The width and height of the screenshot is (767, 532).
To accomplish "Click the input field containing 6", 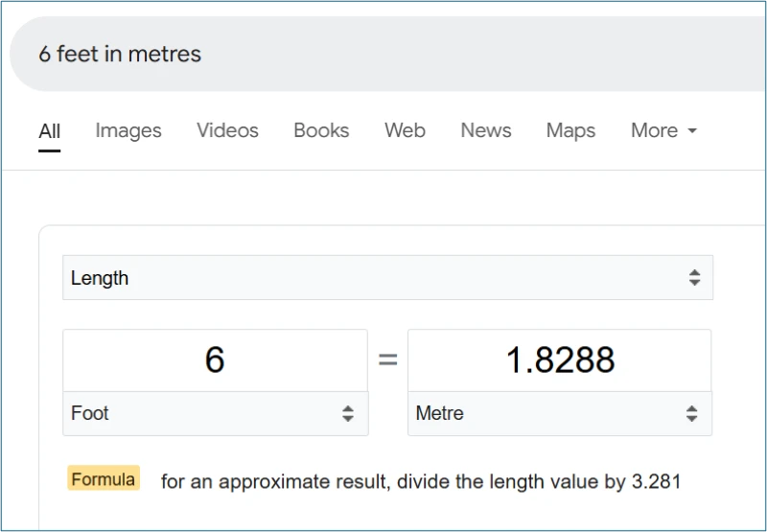I will 215,360.
